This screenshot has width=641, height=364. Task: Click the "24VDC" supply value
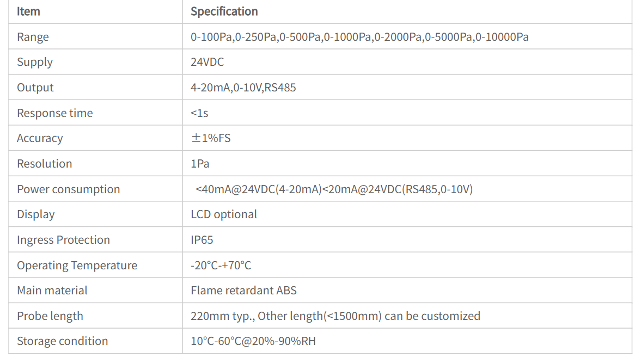pos(207,62)
